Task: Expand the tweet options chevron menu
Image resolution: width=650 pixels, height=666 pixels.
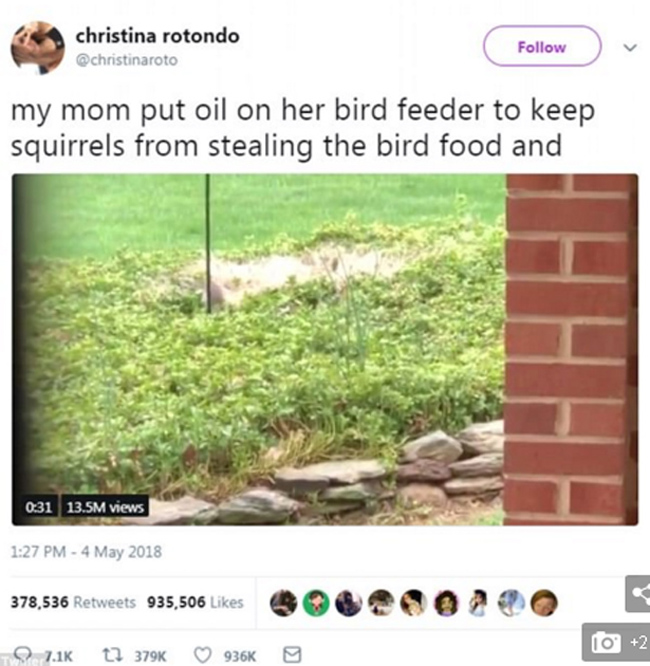Action: [630, 47]
